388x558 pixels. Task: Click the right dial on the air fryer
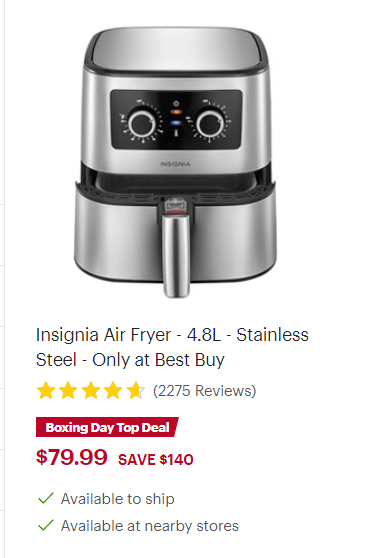tap(210, 123)
